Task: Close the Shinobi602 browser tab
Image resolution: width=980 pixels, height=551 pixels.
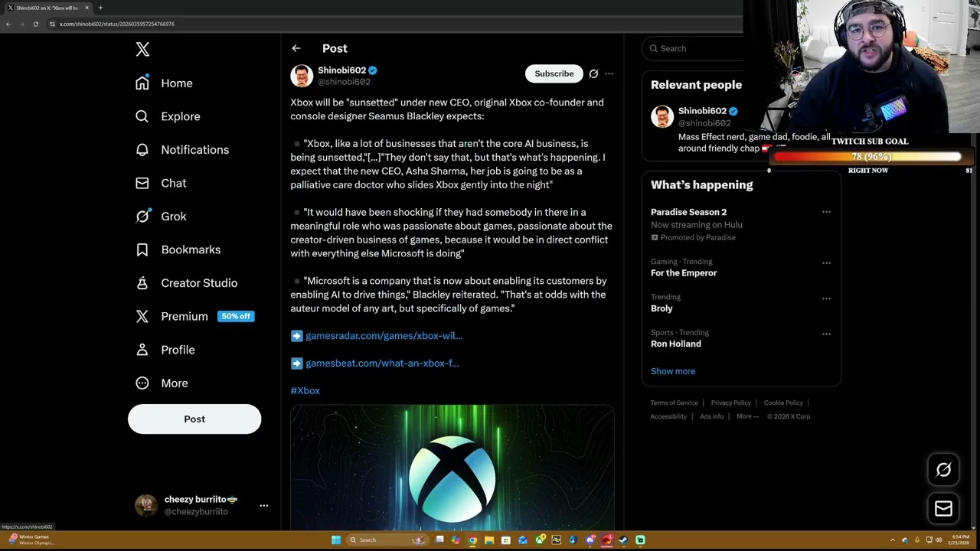Action: (x=87, y=8)
